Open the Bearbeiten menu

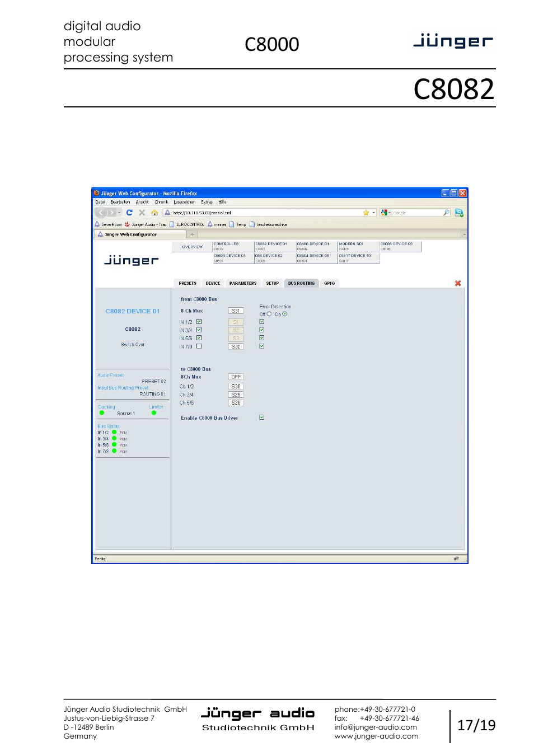click(x=120, y=202)
